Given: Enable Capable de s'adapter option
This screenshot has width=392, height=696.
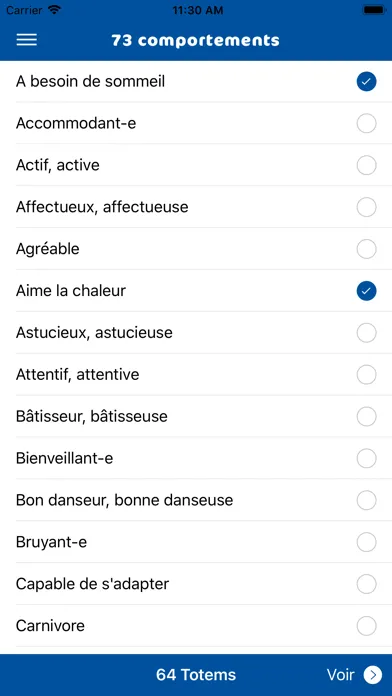Looking at the screenshot, I should (x=366, y=584).
